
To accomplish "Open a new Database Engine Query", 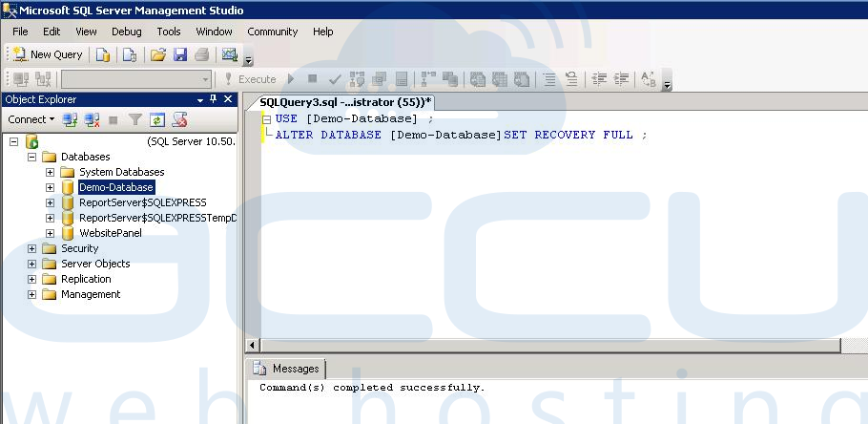I will [103, 54].
